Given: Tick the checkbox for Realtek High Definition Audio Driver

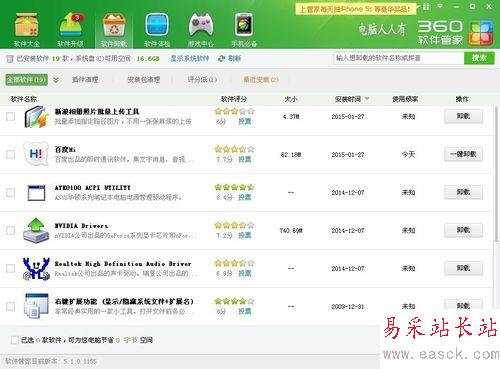Looking at the screenshot, I should 11,268.
